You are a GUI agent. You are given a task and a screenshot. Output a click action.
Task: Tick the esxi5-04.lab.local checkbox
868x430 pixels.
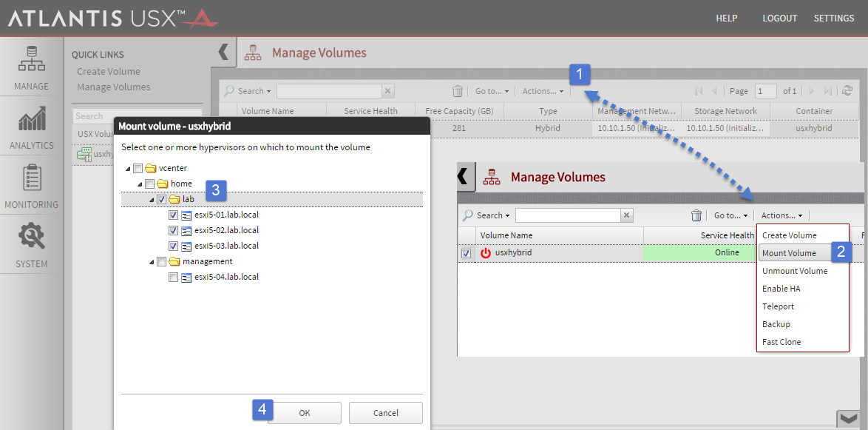click(x=173, y=277)
